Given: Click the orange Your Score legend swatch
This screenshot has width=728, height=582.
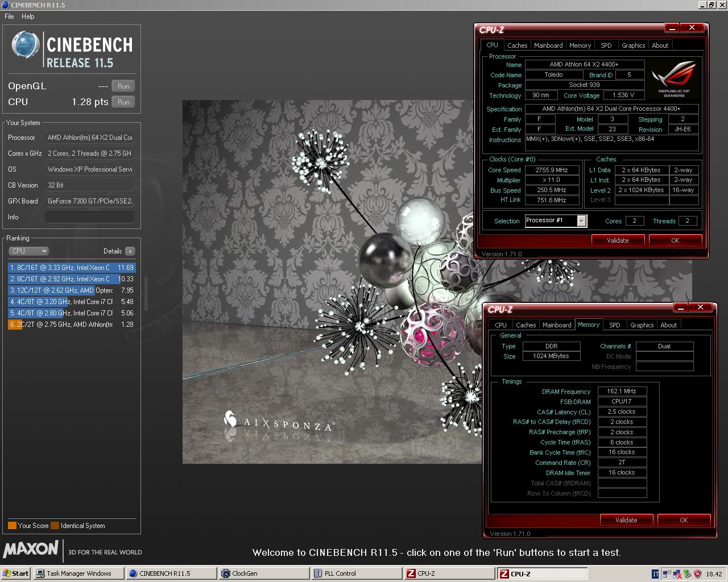Looking at the screenshot, I should point(12,526).
